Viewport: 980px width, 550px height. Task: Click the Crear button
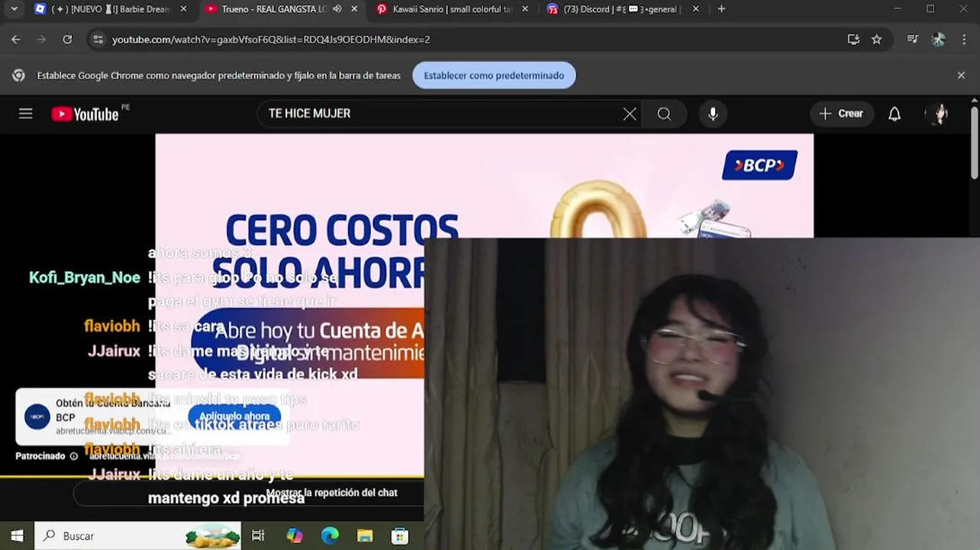(841, 114)
